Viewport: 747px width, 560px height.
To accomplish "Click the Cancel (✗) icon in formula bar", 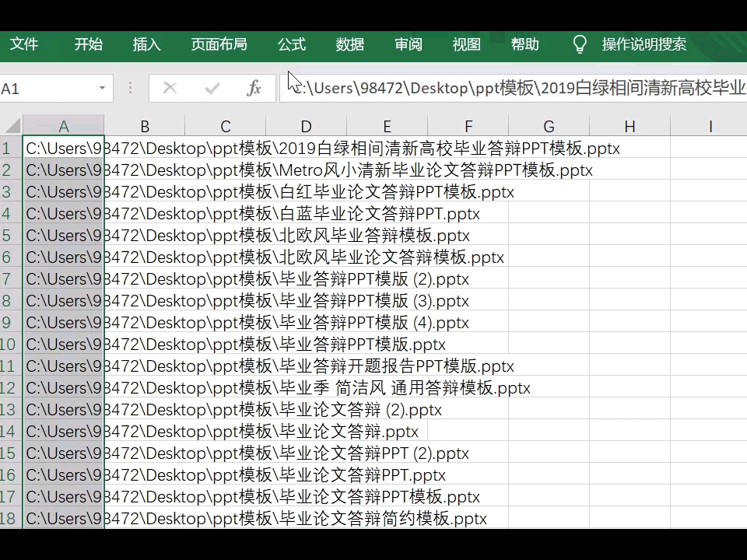I will pos(170,88).
